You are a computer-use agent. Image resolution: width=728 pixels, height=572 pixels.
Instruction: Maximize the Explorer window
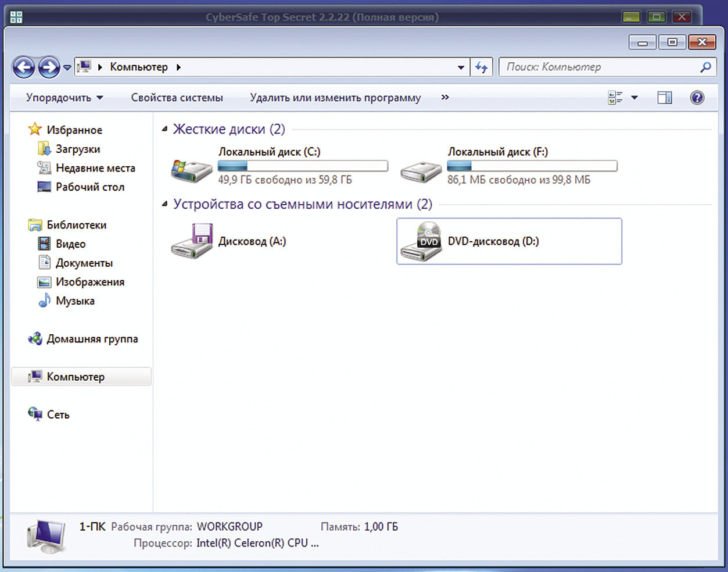click(x=672, y=42)
